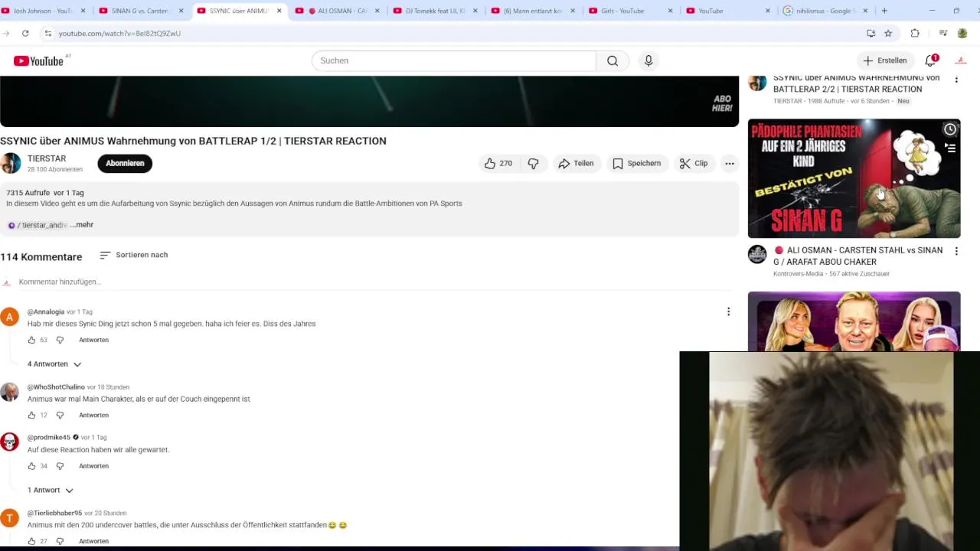The width and height of the screenshot is (980, 551).
Task: Like prodmike45's comment
Action: click(31, 466)
